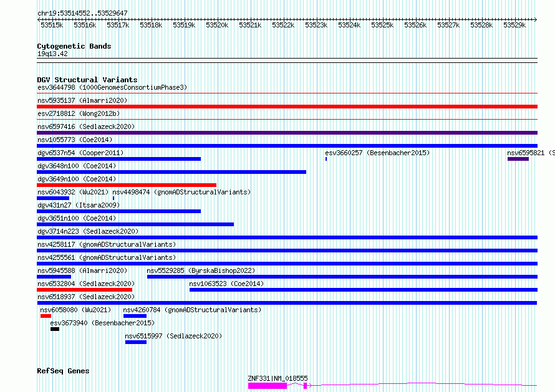Open the nsv1063523 Coe2014 label
The width and height of the screenshot is (555, 392).
click(x=226, y=284)
